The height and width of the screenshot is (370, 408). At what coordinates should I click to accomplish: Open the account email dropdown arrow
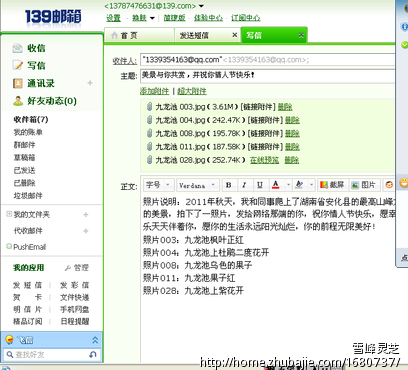pos(201,6)
